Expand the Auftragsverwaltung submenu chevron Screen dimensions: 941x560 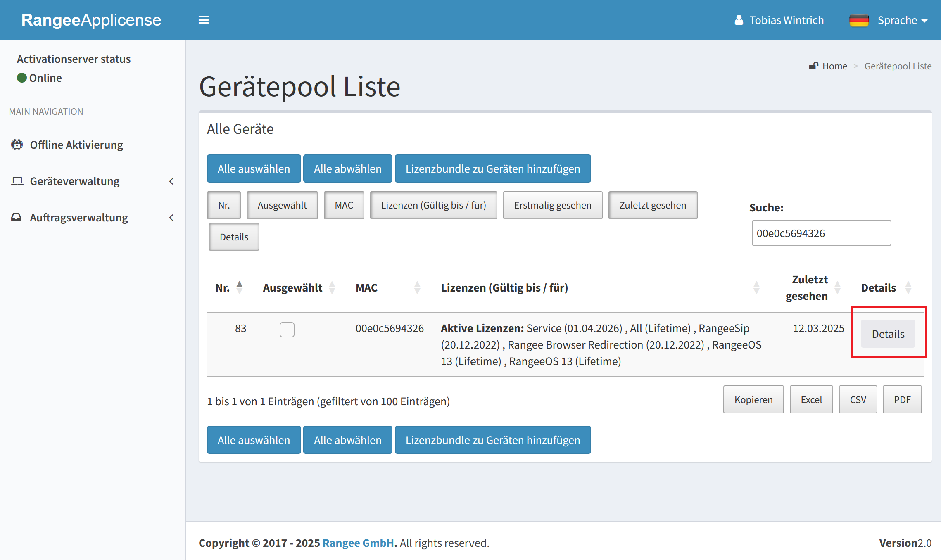pyautogui.click(x=171, y=218)
